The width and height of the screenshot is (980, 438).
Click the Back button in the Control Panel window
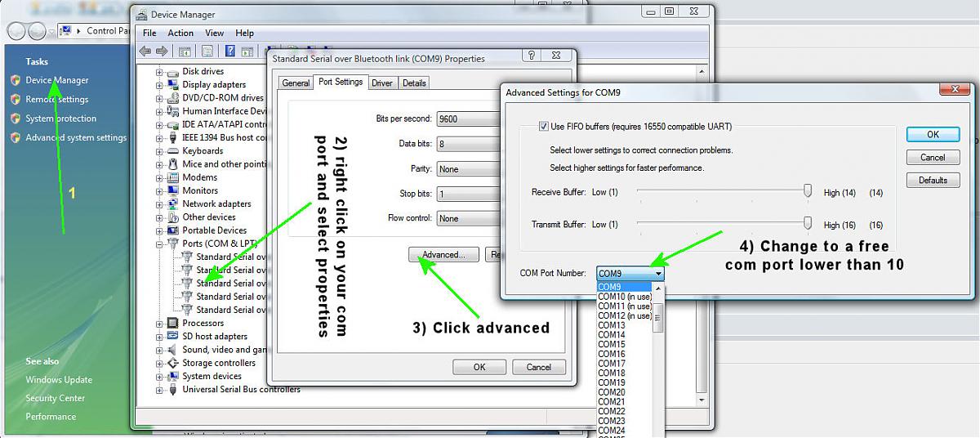click(x=17, y=31)
